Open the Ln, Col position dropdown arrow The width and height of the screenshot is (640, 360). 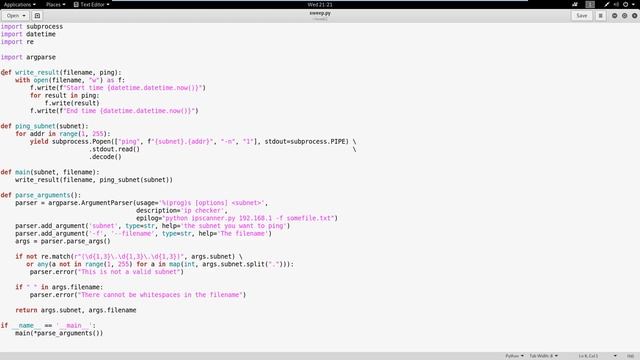(615, 356)
